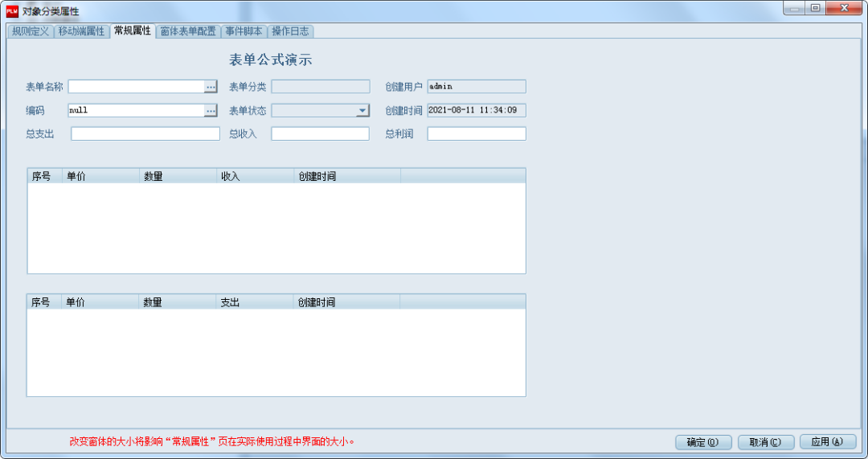Click into the 总收入 text field
This screenshot has height=459, width=868.
click(x=320, y=134)
